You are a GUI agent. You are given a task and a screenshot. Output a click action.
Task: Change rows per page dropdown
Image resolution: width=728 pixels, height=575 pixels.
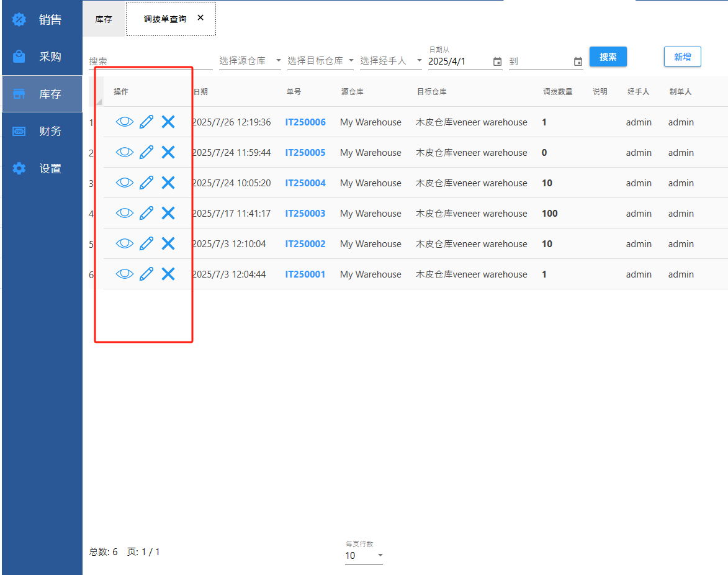364,556
